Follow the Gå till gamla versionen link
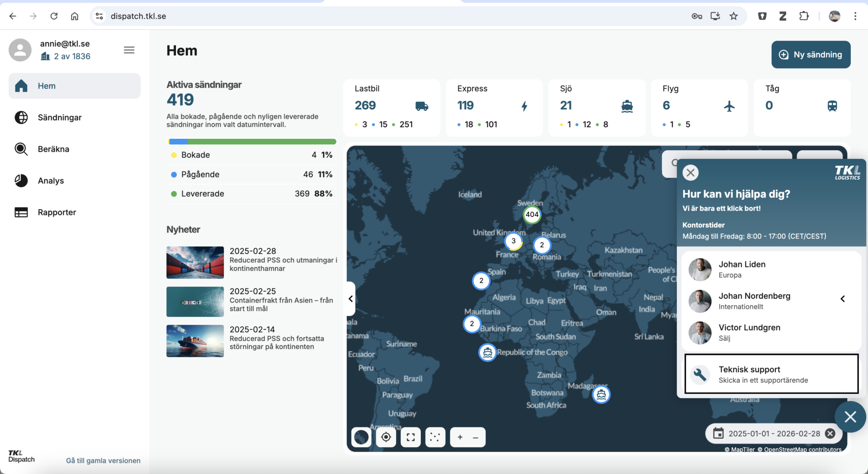The image size is (868, 474). [103, 460]
